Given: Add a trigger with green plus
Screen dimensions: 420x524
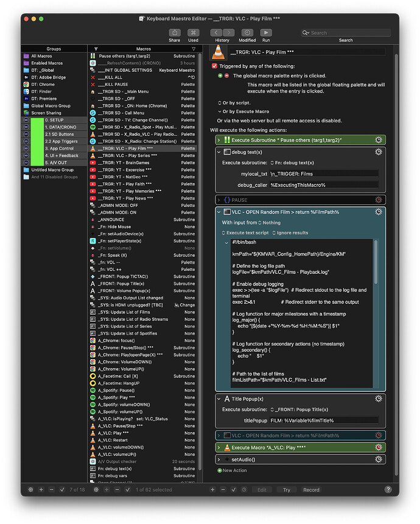Looking at the screenshot, I should click(220, 76).
